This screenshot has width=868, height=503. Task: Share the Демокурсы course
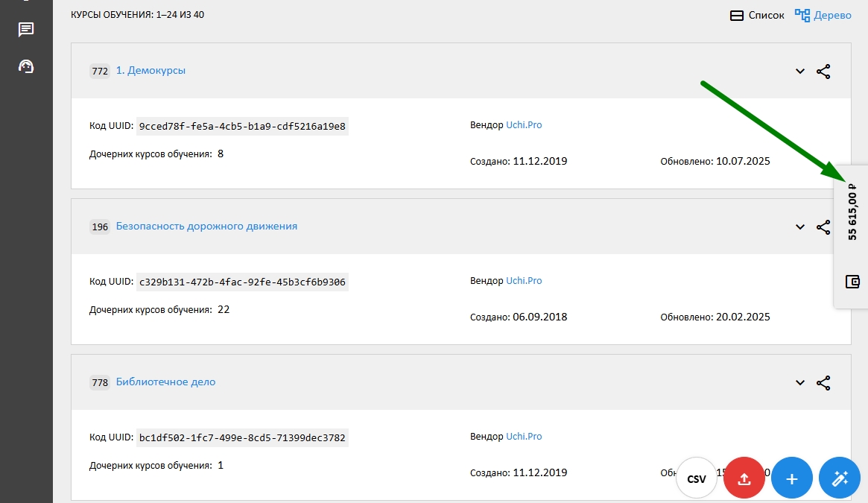[823, 72]
